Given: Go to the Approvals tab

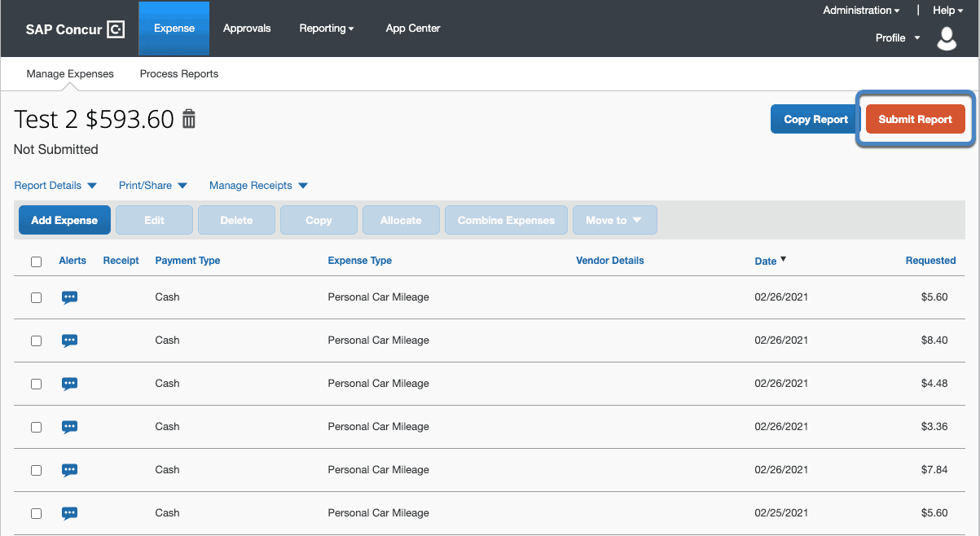Looking at the screenshot, I should point(247,29).
